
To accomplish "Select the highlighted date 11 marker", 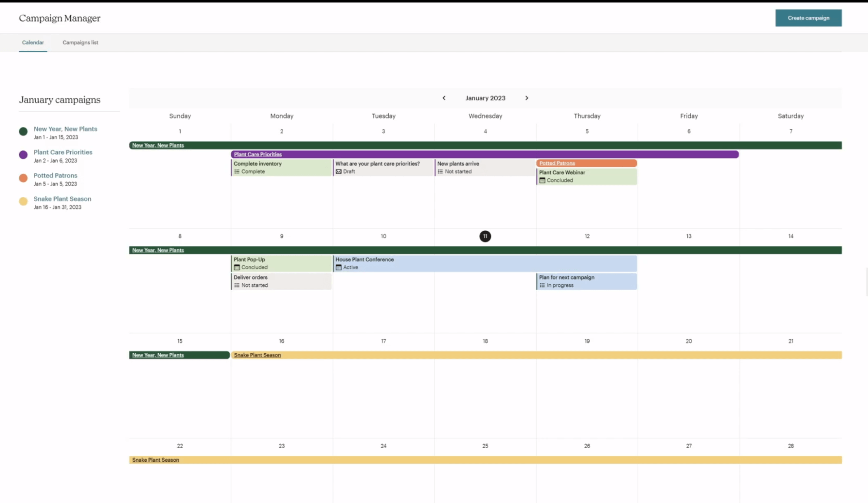I will pyautogui.click(x=485, y=236).
